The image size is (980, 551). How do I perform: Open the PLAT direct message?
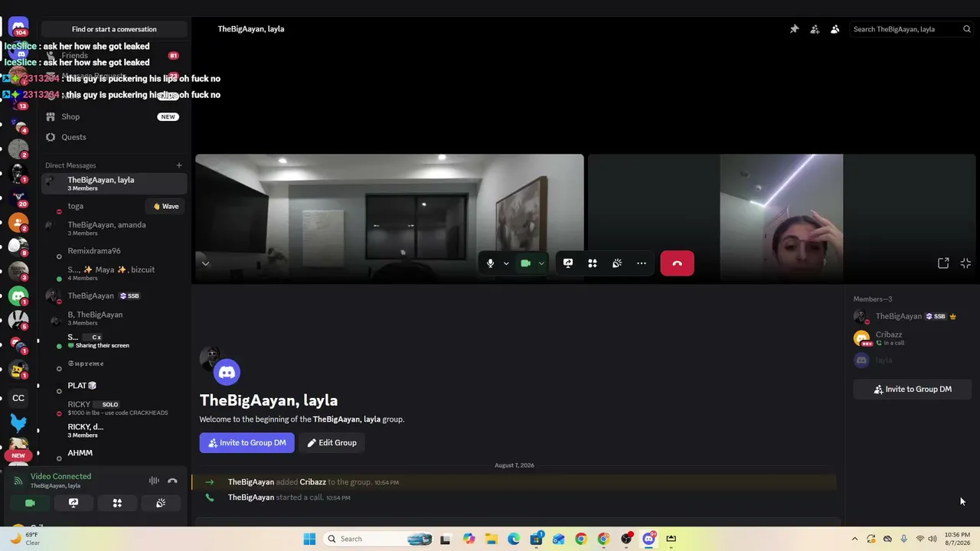[114, 386]
